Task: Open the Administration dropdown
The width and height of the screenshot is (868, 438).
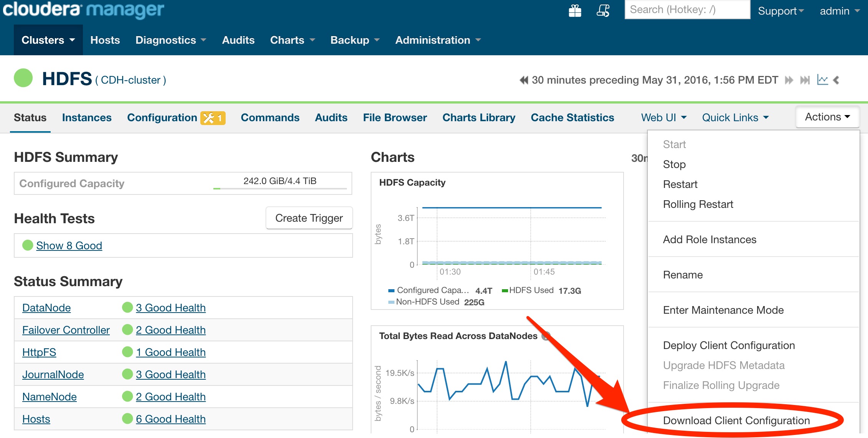Action: pyautogui.click(x=438, y=40)
